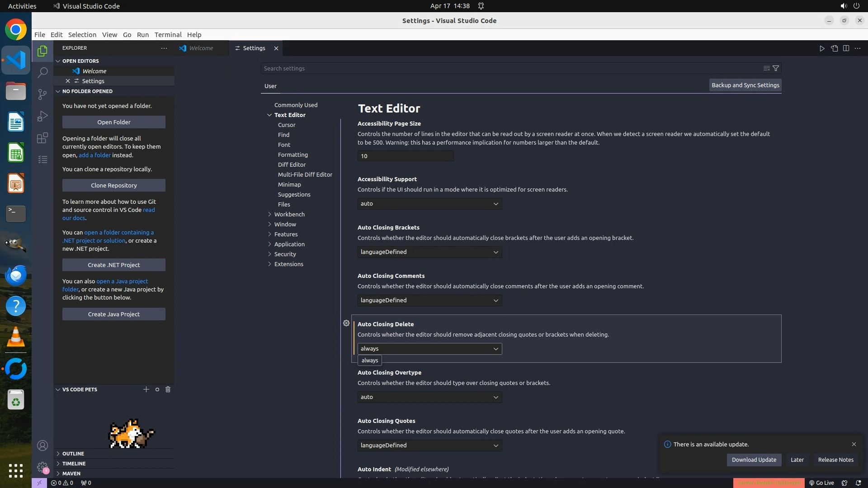
Task: Open Run and Debug view
Action: tap(42, 116)
